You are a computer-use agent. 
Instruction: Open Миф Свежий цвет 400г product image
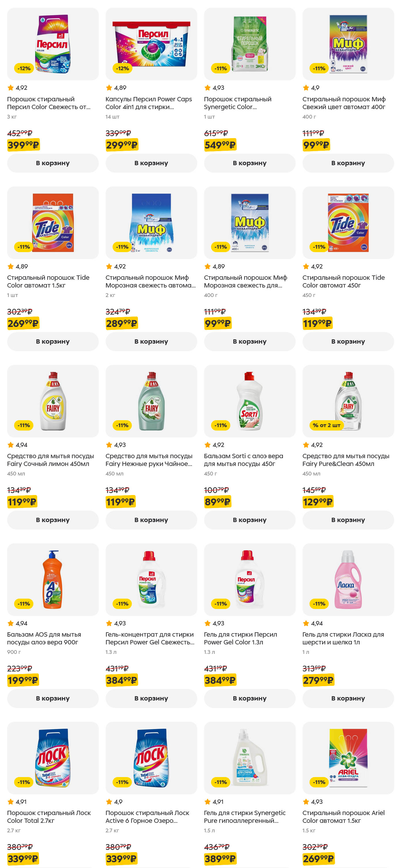348,44
